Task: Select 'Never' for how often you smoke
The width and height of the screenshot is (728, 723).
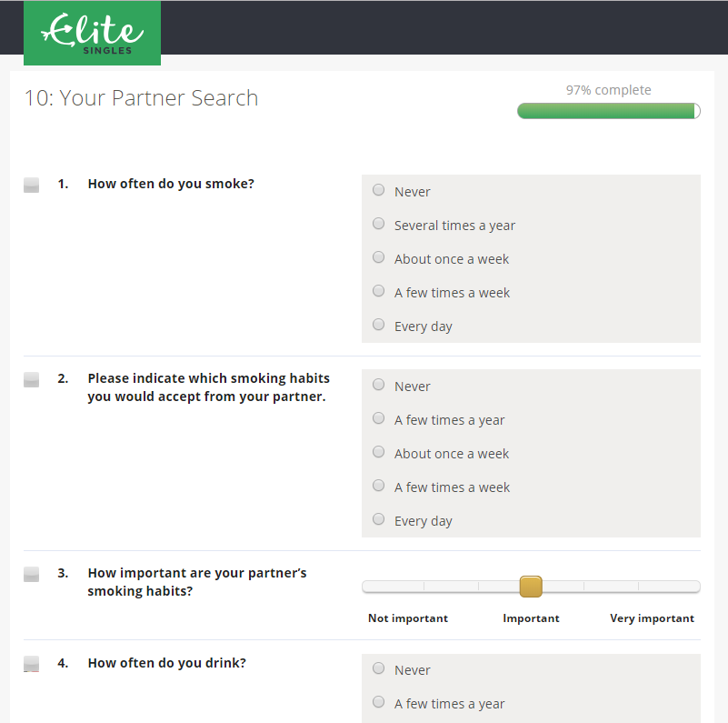Action: (379, 190)
